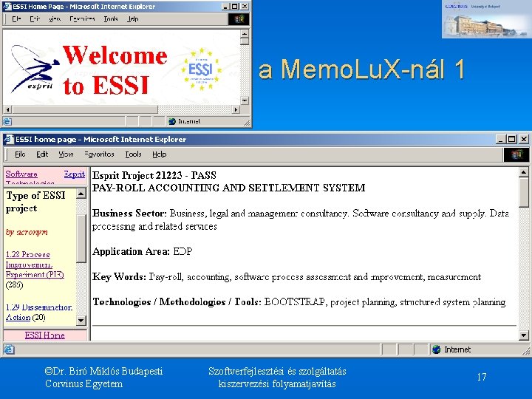Maximize the lower ESSI home page window
This screenshot has height=399, width=532.
[511, 139]
